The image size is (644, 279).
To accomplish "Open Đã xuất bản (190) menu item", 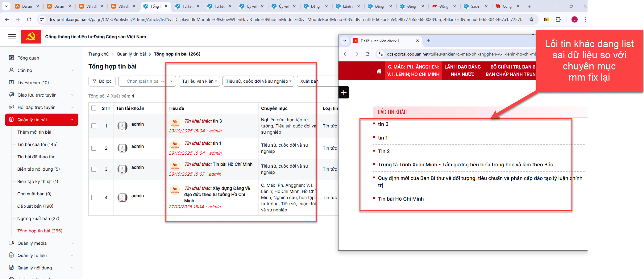I will pyautogui.click(x=35, y=206).
